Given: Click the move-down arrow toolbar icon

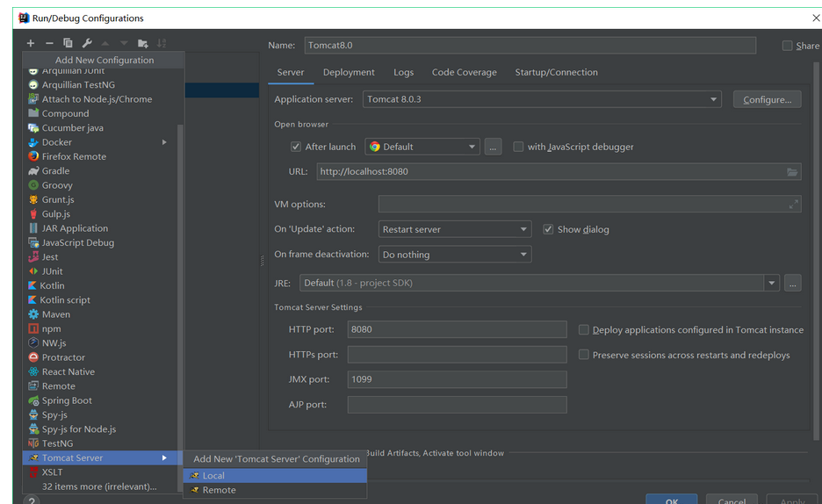Looking at the screenshot, I should point(124,43).
